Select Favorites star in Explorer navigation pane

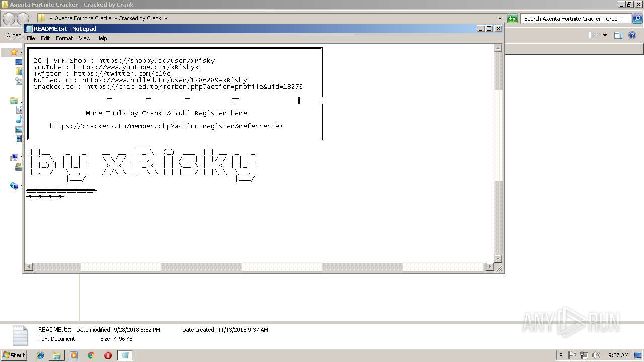[x=14, y=52]
